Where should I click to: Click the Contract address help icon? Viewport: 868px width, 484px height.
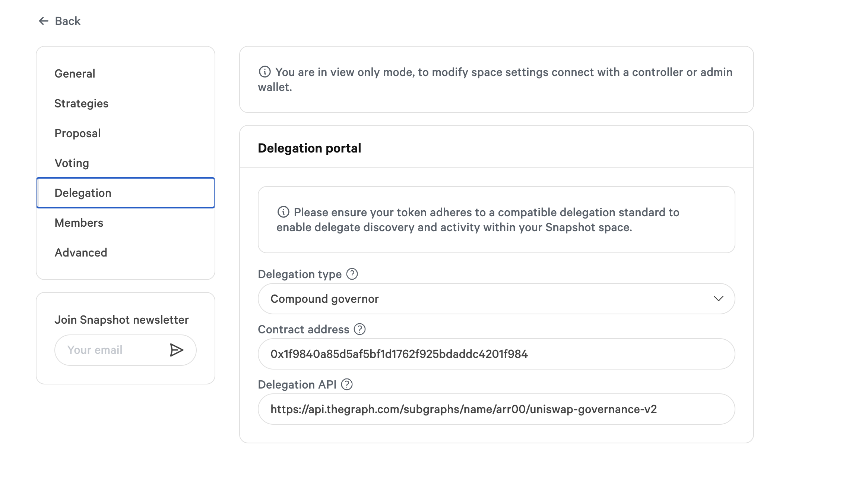click(359, 329)
